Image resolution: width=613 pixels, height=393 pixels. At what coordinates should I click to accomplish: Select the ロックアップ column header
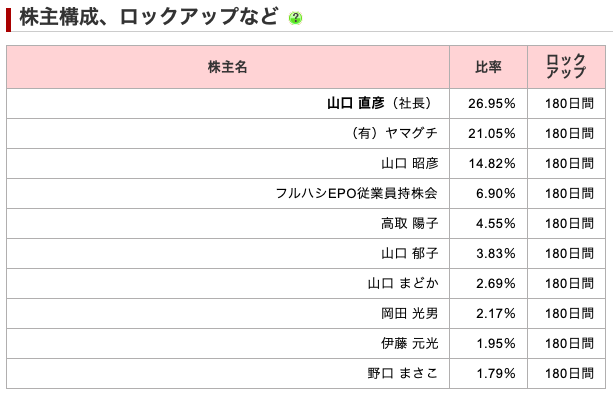pos(566,67)
